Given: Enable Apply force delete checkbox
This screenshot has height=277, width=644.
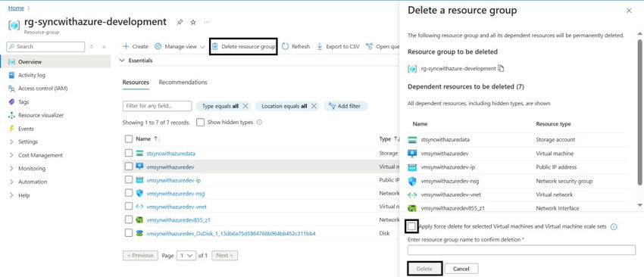Looking at the screenshot, I should coord(411,226).
